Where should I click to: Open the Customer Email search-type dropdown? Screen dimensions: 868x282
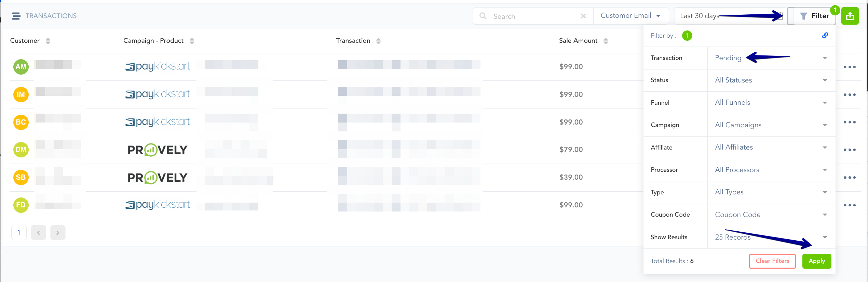click(630, 16)
